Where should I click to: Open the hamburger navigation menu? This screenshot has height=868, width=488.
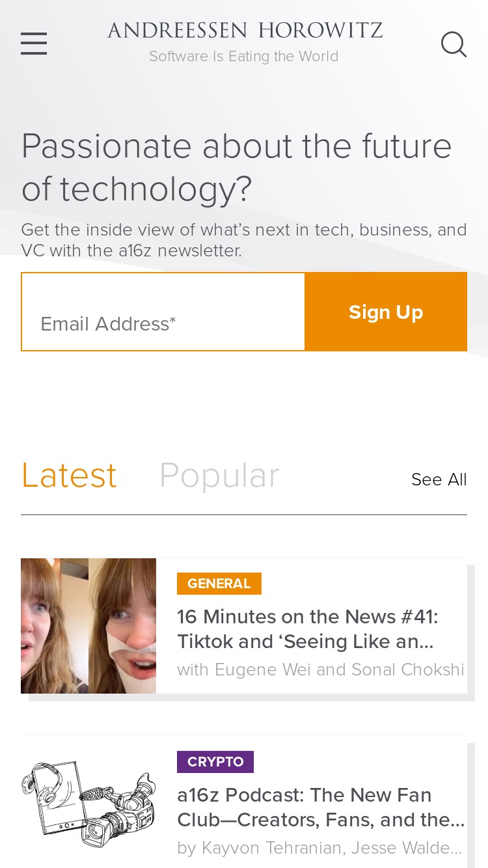point(34,44)
